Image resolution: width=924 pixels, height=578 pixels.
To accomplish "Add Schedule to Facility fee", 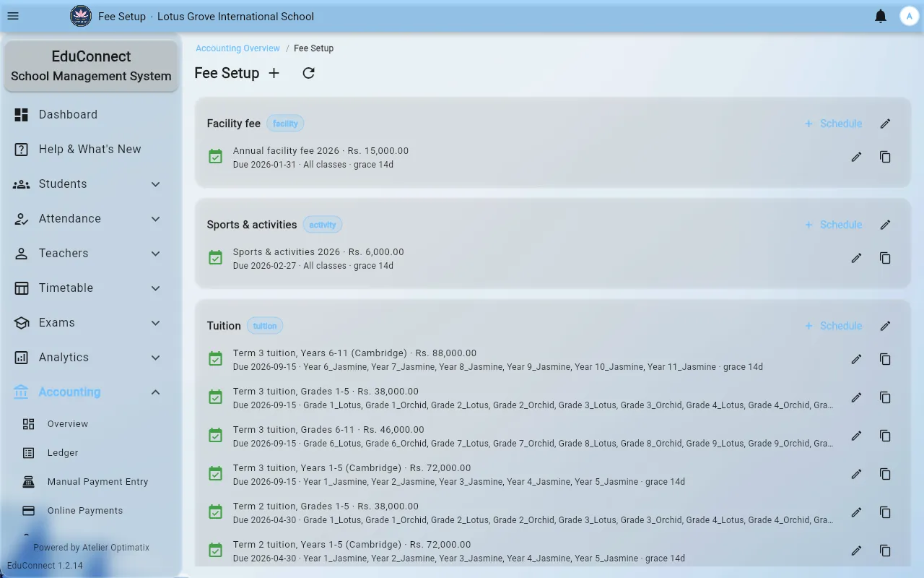I will (833, 124).
